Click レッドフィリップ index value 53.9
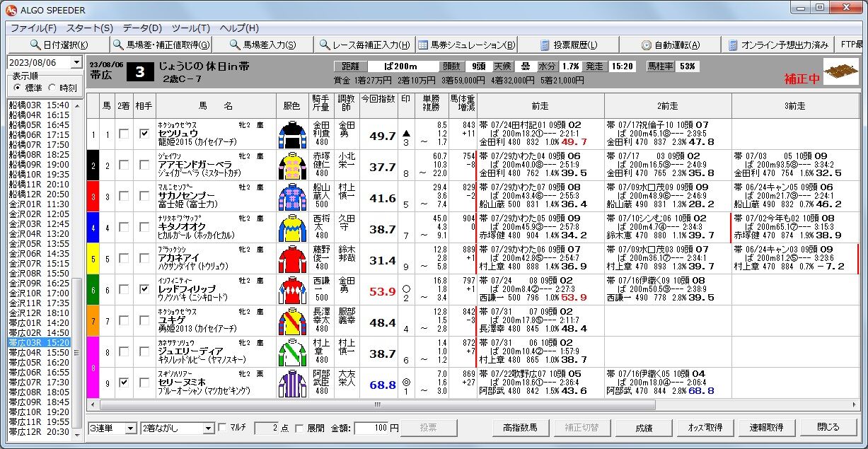 click(383, 291)
